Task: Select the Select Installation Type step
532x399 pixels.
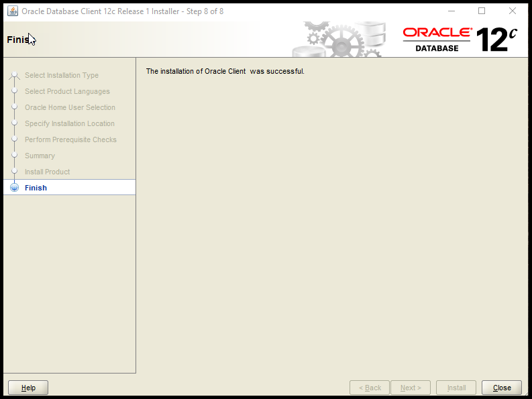Action: (62, 75)
